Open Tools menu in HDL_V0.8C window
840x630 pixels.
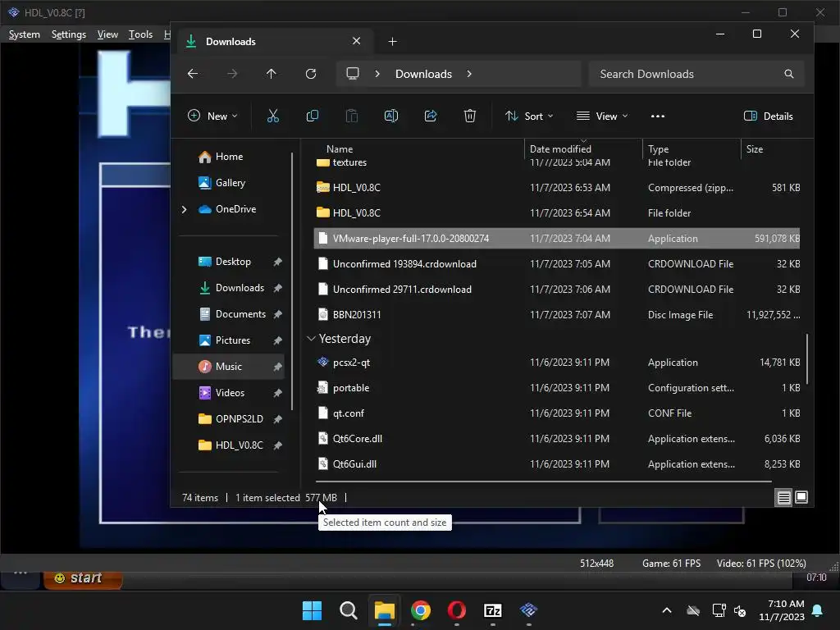click(140, 34)
